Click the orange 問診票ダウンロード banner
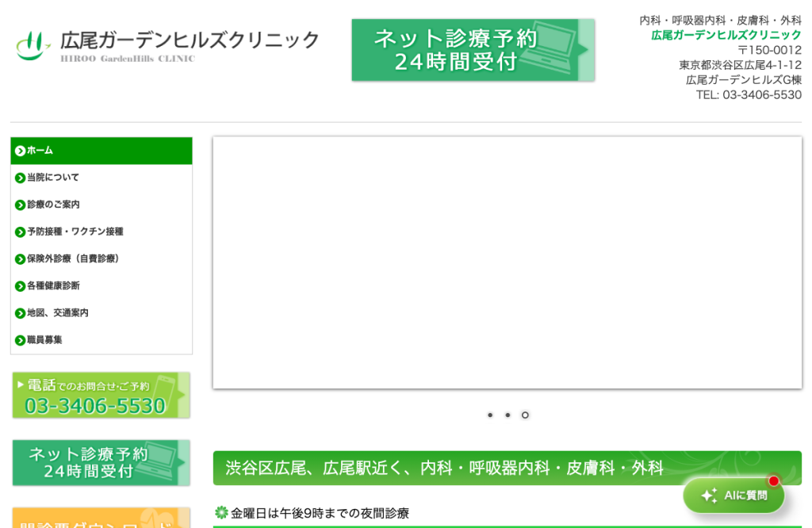The image size is (812, 528). 101,518
